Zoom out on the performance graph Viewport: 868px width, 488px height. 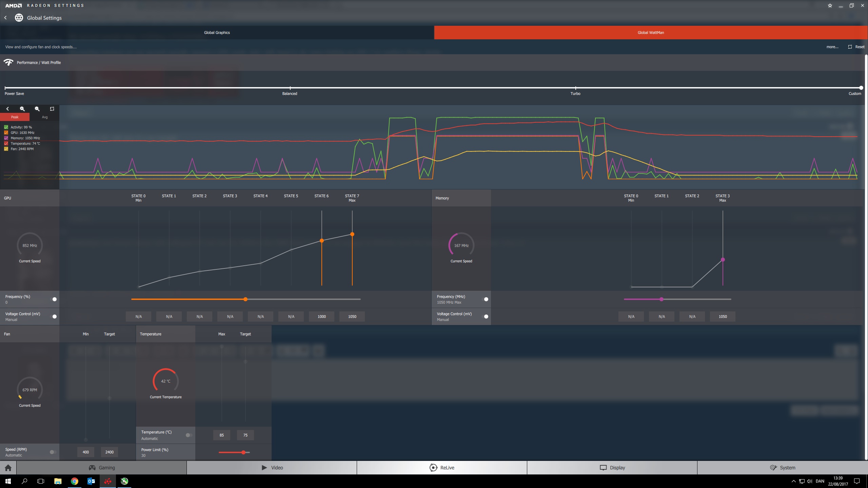tap(37, 109)
